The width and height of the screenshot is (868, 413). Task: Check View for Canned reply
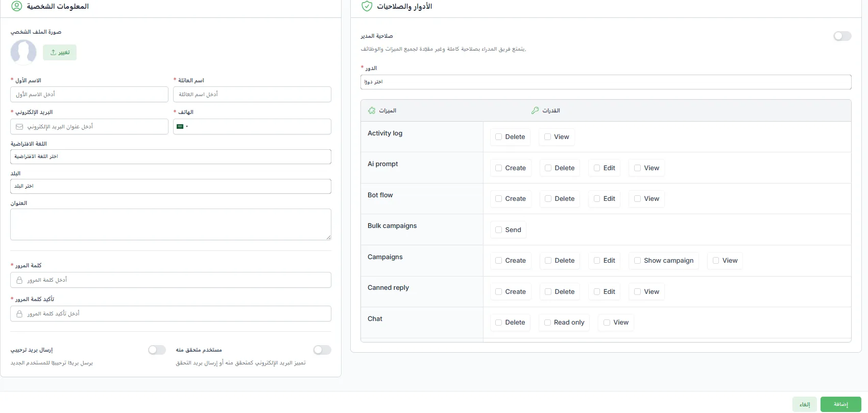click(637, 292)
